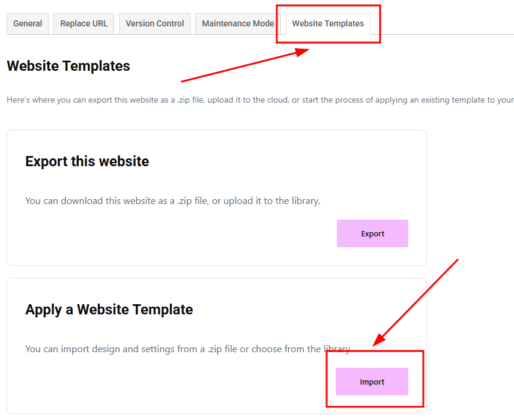514x420 pixels.
Task: Click the text 'You can download this website as a .zip file'
Action: coord(116,201)
